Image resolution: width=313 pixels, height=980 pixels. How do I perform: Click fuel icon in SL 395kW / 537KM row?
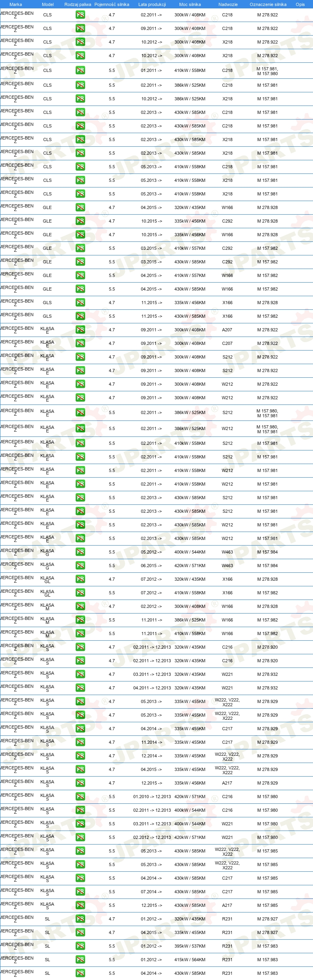coord(80,946)
